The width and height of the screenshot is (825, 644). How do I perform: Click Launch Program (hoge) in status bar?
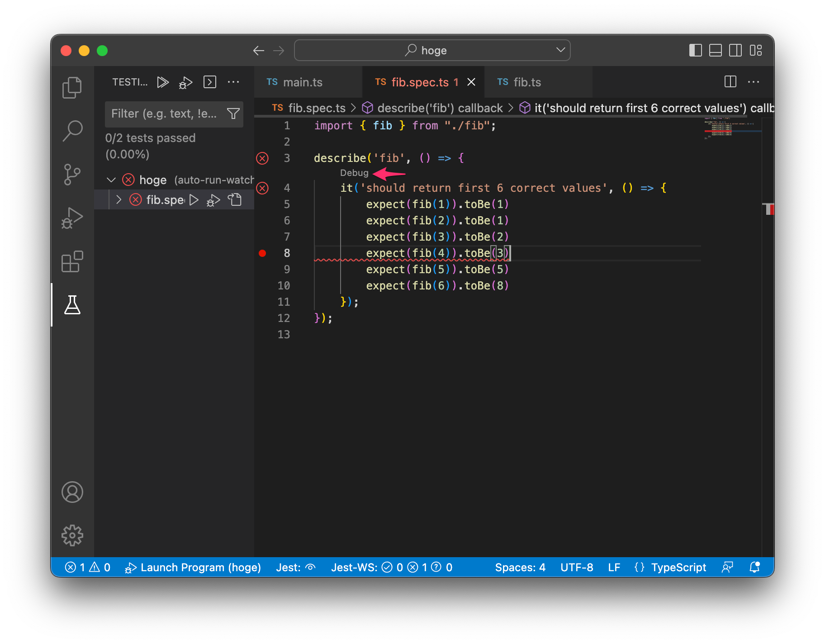point(194,567)
